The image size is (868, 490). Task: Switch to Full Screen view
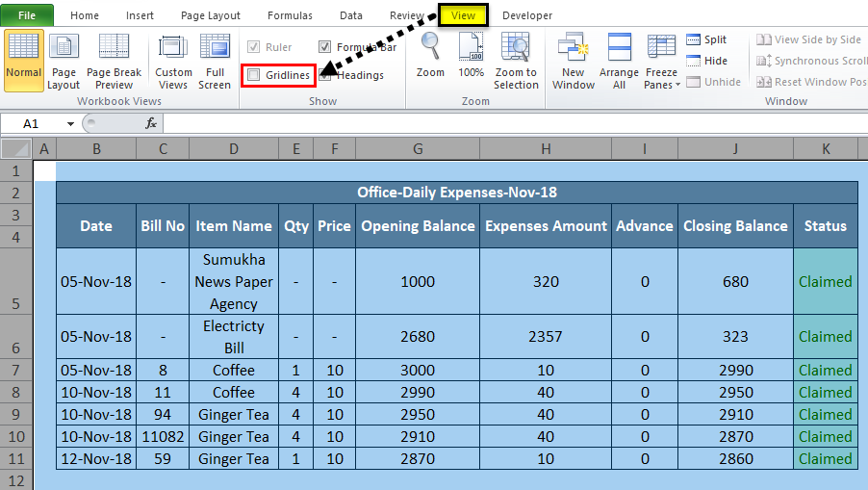pos(215,61)
